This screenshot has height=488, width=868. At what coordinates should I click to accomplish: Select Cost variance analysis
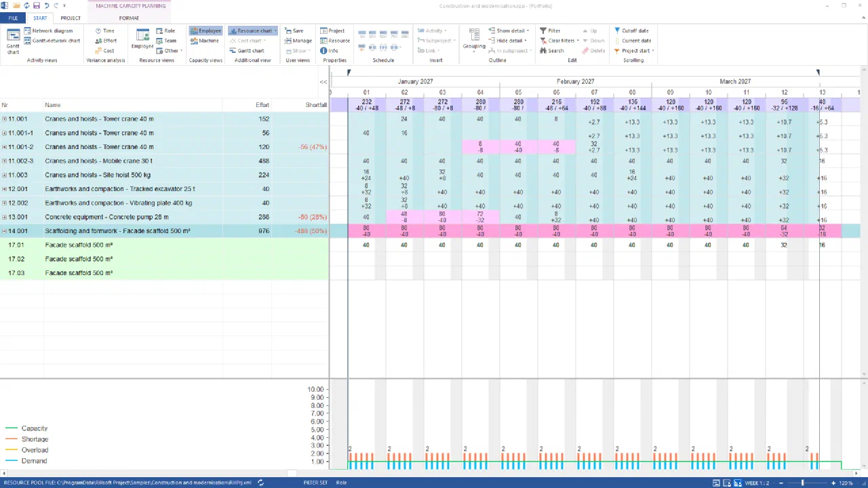[x=104, y=51]
